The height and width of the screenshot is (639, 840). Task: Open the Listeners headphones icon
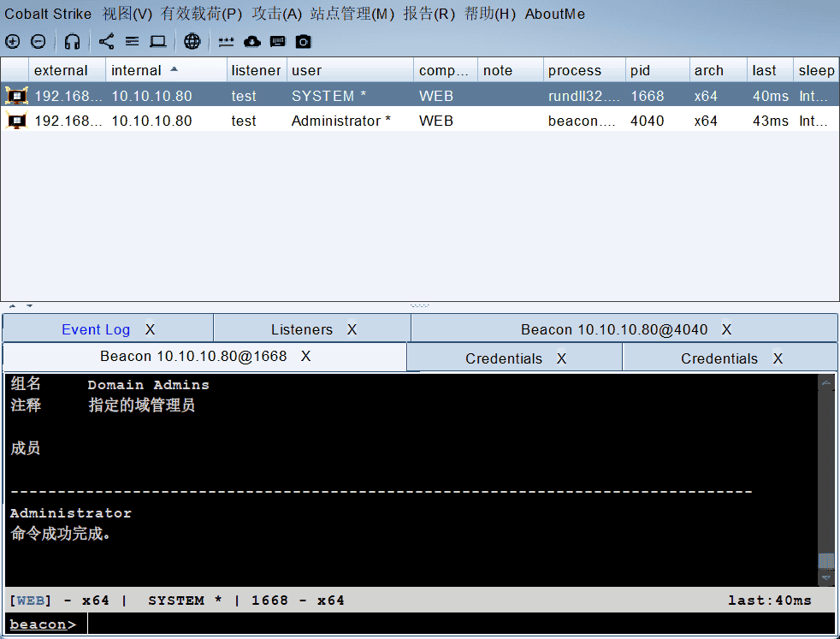72,40
